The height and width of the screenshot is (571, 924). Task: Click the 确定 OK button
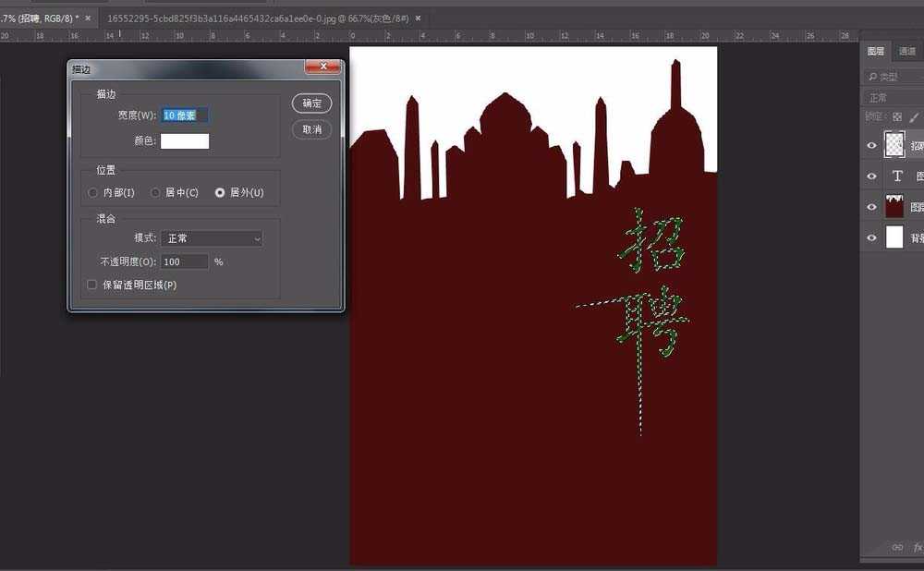point(311,103)
